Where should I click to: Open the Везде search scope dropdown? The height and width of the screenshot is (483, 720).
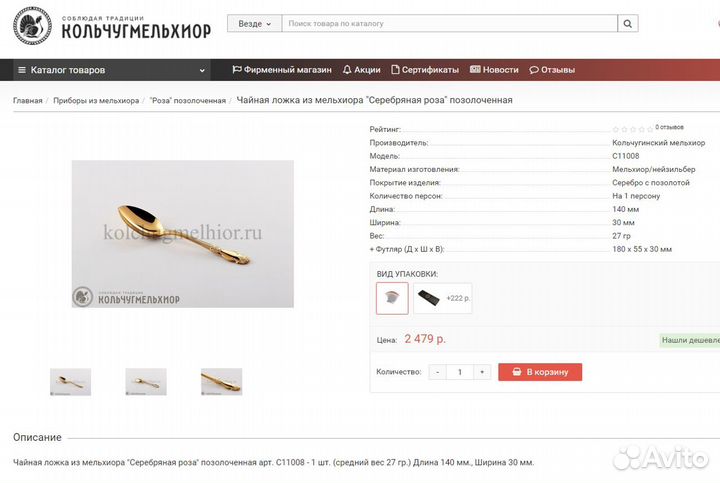point(254,23)
